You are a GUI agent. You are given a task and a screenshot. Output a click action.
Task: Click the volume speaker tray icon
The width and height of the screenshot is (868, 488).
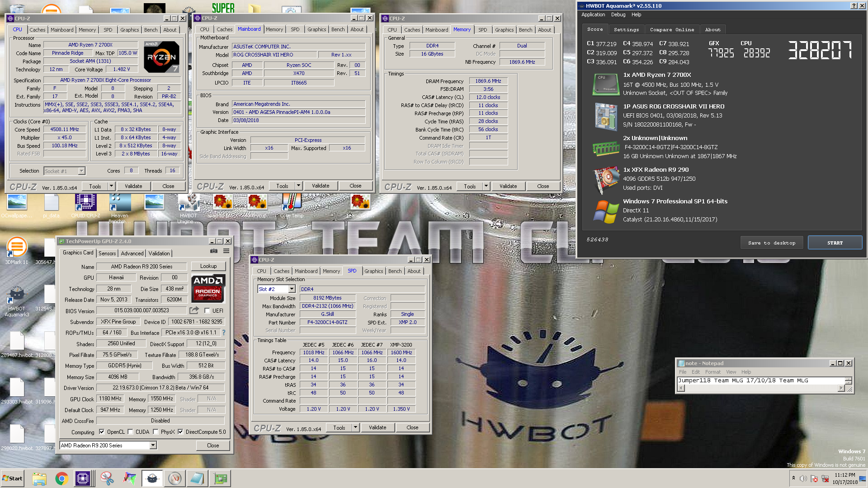tap(803, 479)
